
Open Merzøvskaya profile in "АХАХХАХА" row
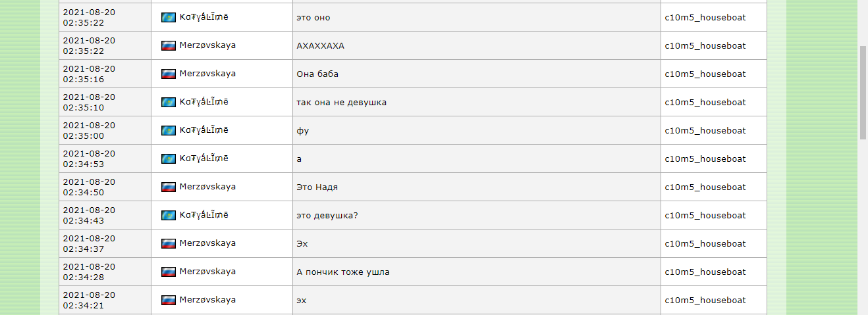click(x=207, y=45)
